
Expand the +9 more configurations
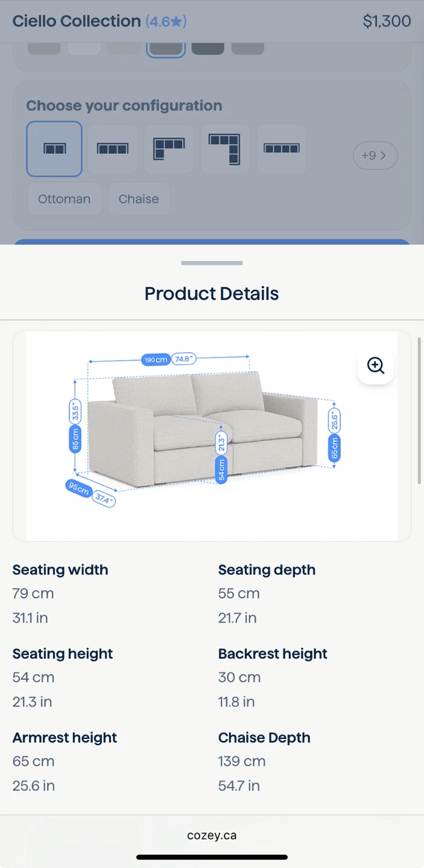point(375,156)
